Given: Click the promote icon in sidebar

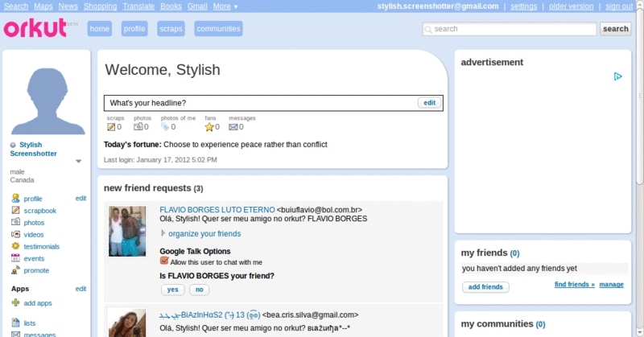Looking at the screenshot, I should (15, 270).
